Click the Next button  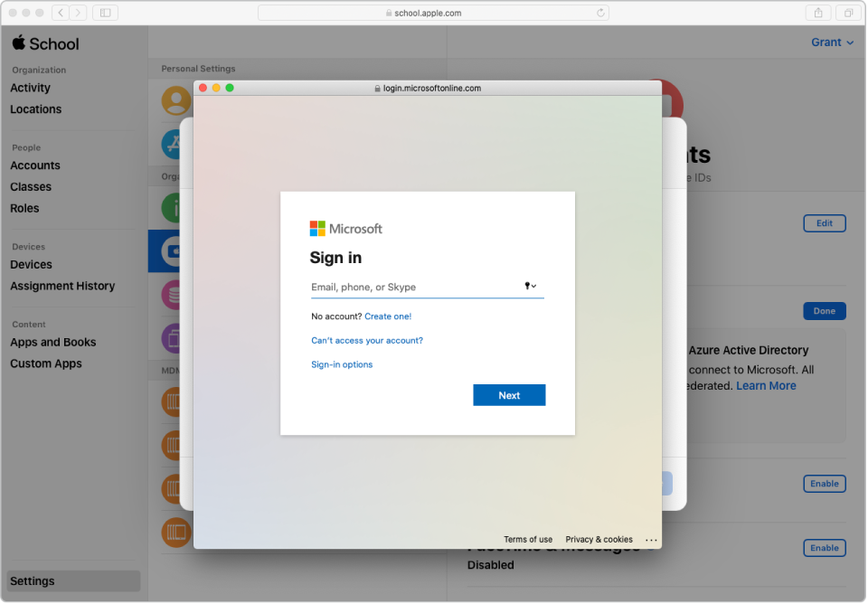(510, 396)
